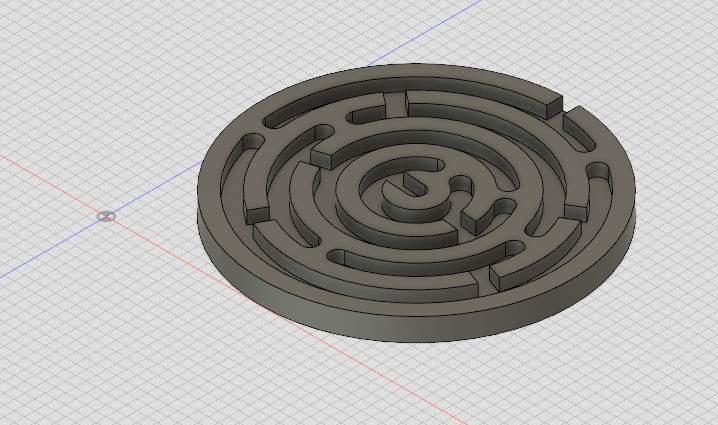Screen dimensions: 718x425
Task: Click the origin point marker on the grid
Action: (x=106, y=216)
